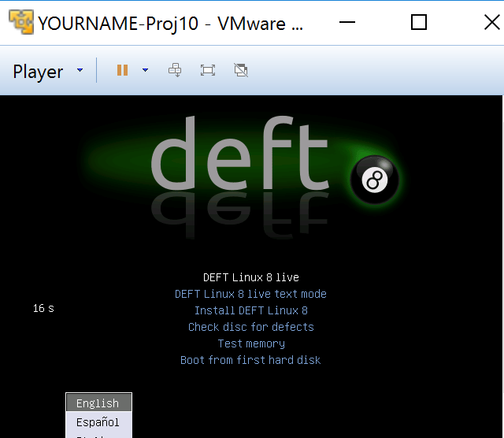Send Ctrl+Alt+Del to the VM

pyautogui.click(x=175, y=70)
